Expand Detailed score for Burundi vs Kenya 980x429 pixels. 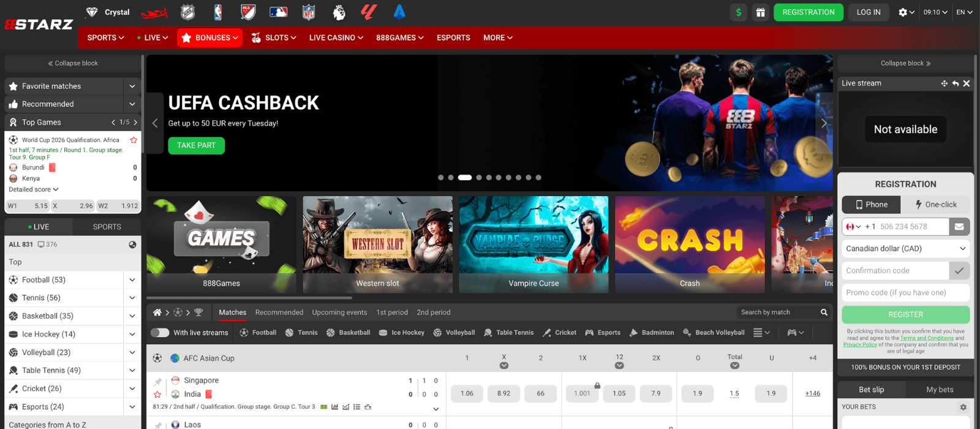click(34, 189)
